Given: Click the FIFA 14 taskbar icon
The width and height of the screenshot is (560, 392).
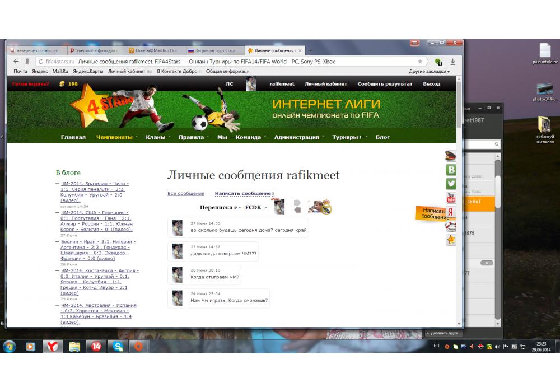Looking at the screenshot, I should (95, 347).
